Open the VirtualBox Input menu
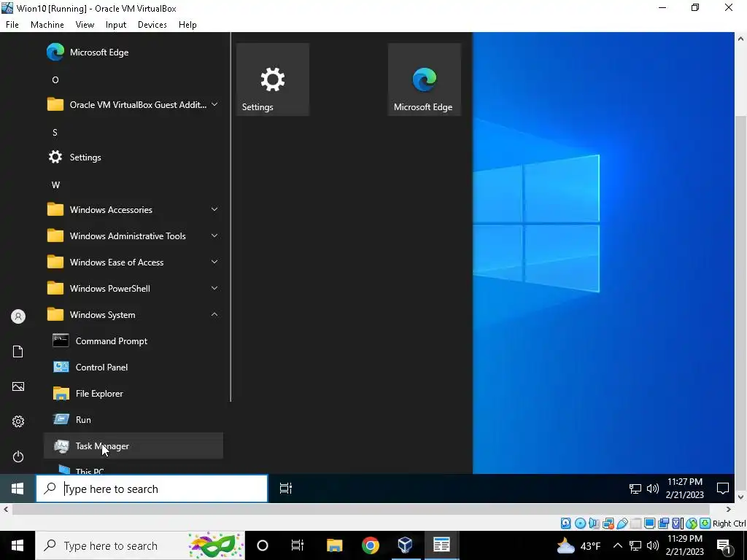747x560 pixels. 116,25
